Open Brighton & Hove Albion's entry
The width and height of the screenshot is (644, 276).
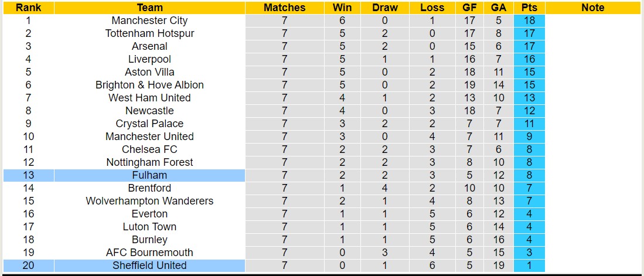[x=149, y=85]
